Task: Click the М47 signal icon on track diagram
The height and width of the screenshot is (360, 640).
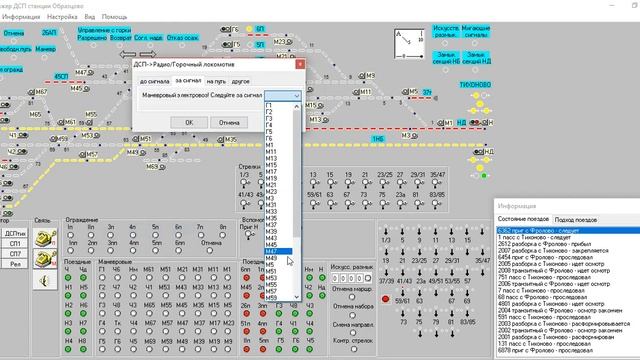Action: tap(91, 73)
